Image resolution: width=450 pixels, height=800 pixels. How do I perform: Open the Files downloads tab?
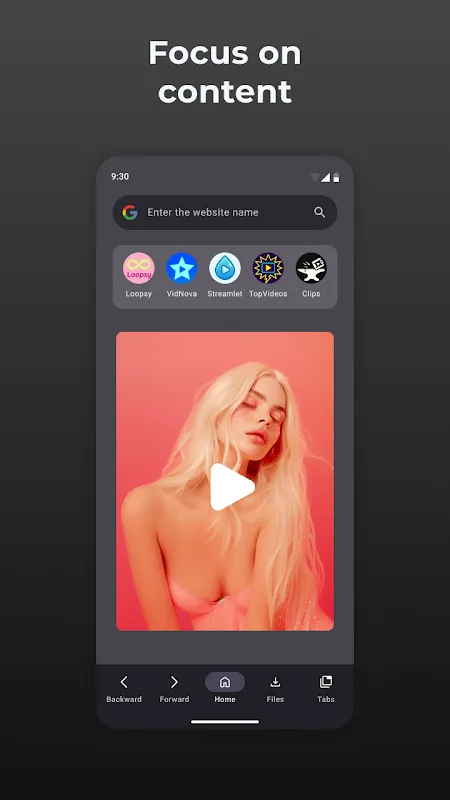pyautogui.click(x=275, y=689)
